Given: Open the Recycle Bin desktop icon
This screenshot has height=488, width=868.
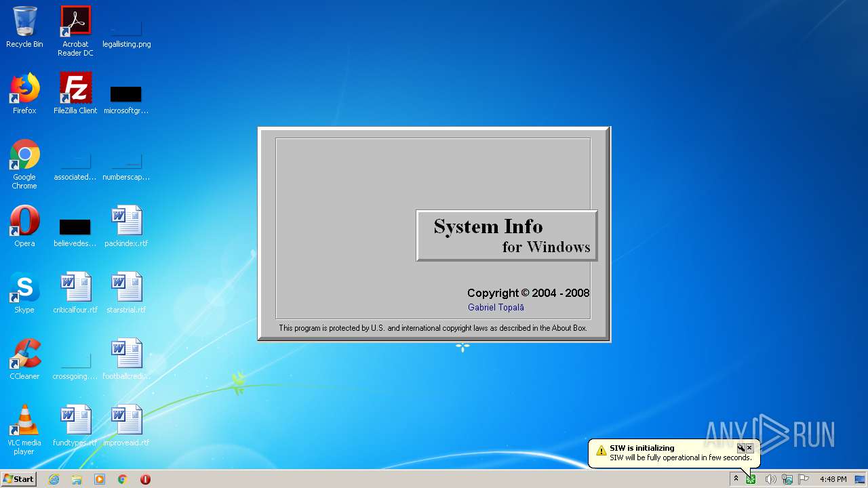Looking at the screenshot, I should click(24, 28).
